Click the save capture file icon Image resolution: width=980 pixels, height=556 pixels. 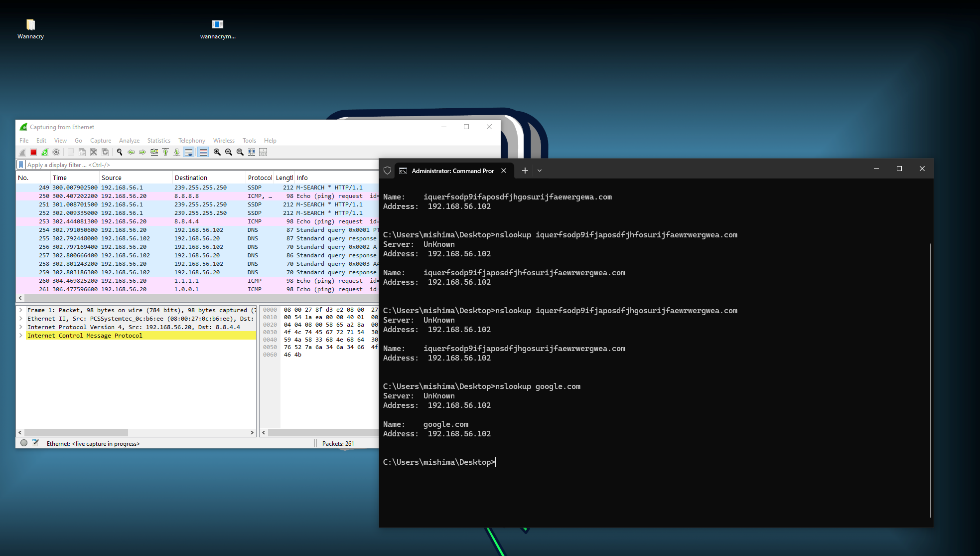click(x=82, y=152)
